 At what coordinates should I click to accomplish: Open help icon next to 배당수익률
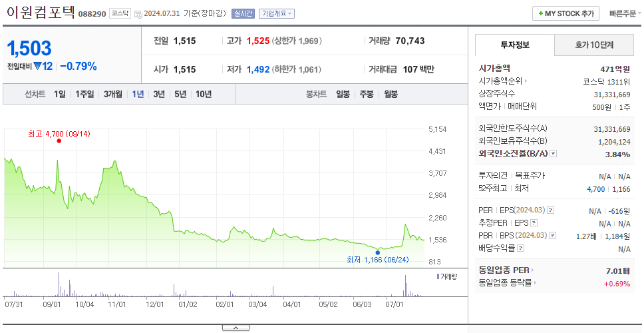pos(520,248)
